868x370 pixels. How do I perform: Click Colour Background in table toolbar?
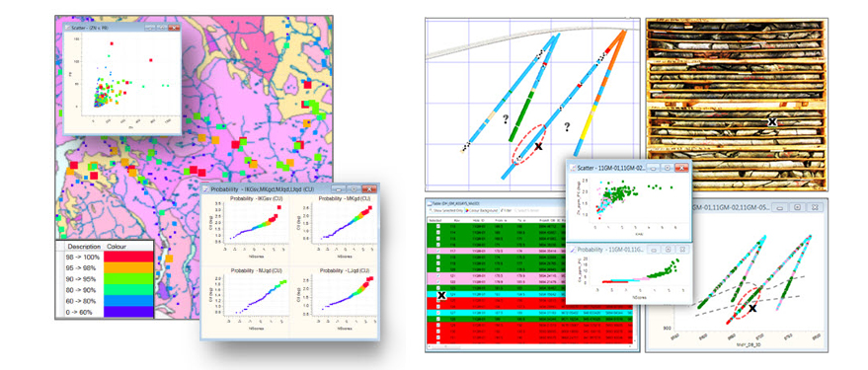coord(482,210)
